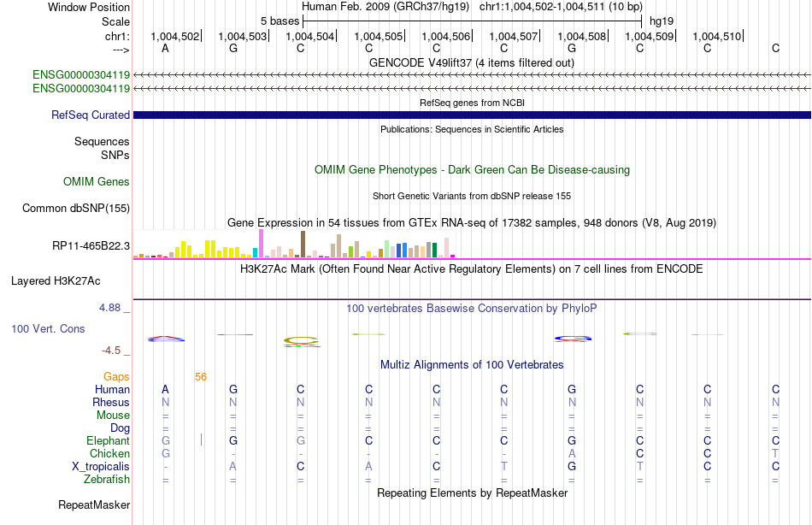Click the H3K27Ac Mark ENCODE title
Viewport: 812px width, 525px height.
tap(472, 269)
